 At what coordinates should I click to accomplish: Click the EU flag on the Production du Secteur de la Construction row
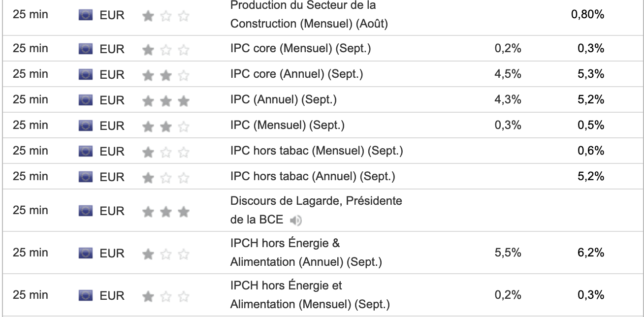coord(86,15)
